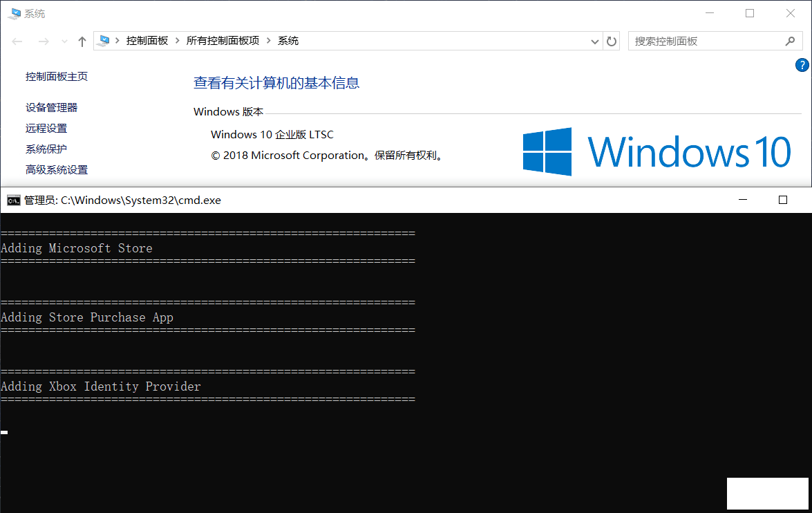Select 控制面板 in the breadcrumb path
The width and height of the screenshot is (812, 513).
pos(147,40)
